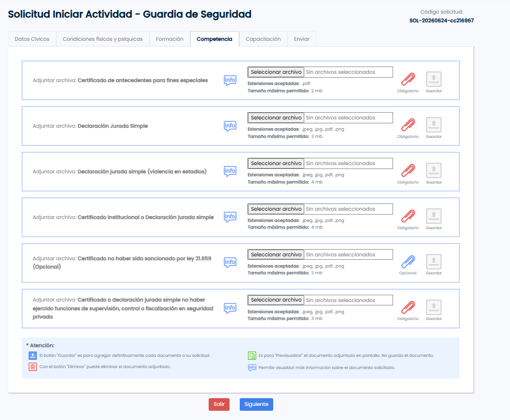Click info icon for ley 21.659 certificate
510x420 pixels.
pyautogui.click(x=230, y=262)
